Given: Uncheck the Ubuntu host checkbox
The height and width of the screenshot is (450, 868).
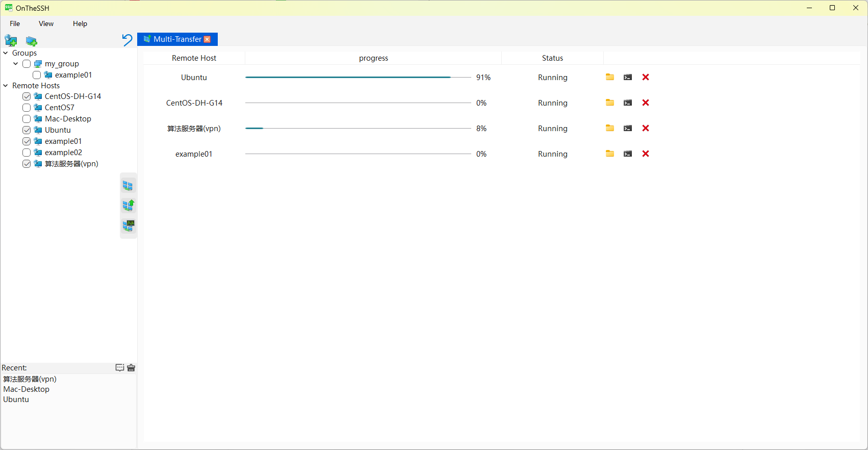Looking at the screenshot, I should tap(27, 130).
